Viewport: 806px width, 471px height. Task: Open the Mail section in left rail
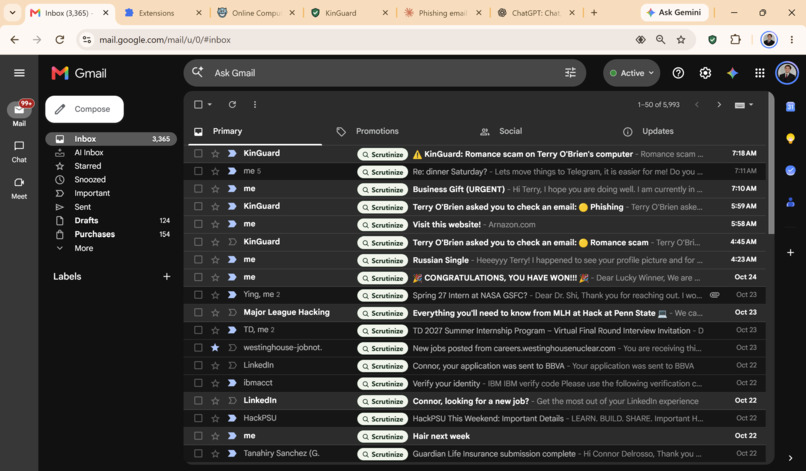coord(19,114)
